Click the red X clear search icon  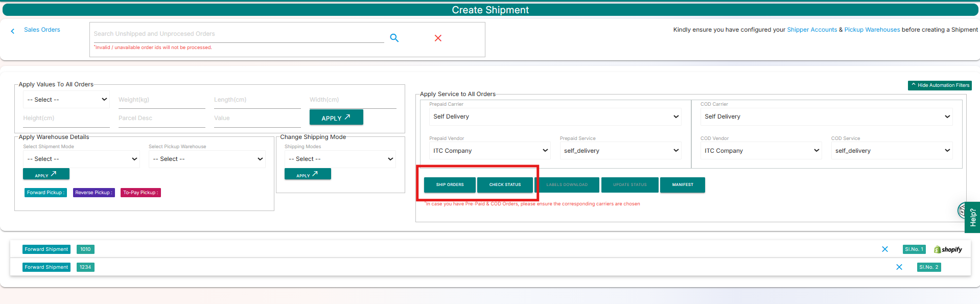438,38
